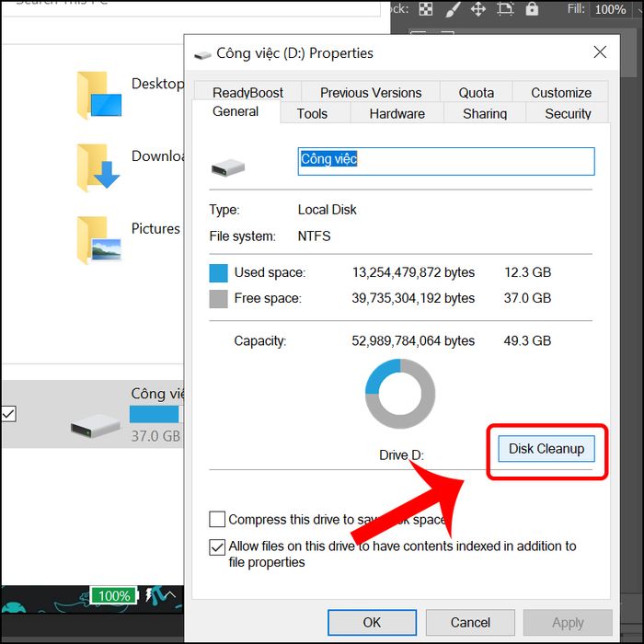Image resolution: width=644 pixels, height=644 pixels.
Task: Toggle checkbox beside drive in Explorer
Action: tap(8, 414)
